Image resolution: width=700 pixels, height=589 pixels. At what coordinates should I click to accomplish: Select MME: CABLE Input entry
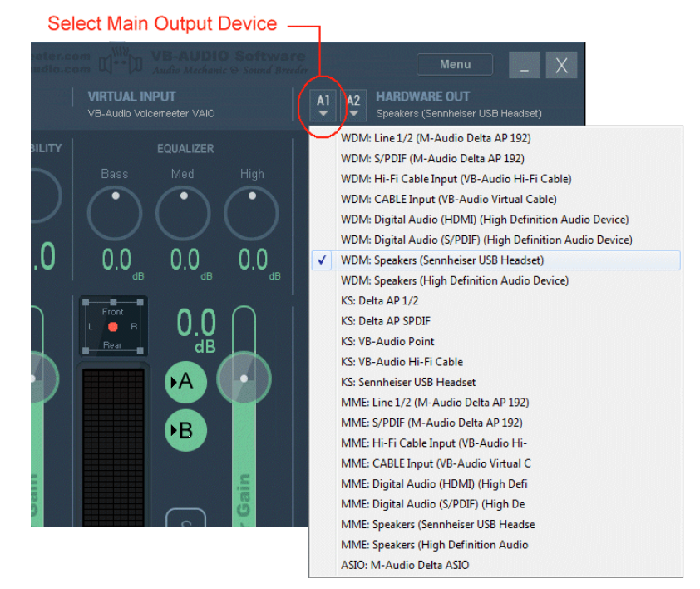[x=495, y=463]
